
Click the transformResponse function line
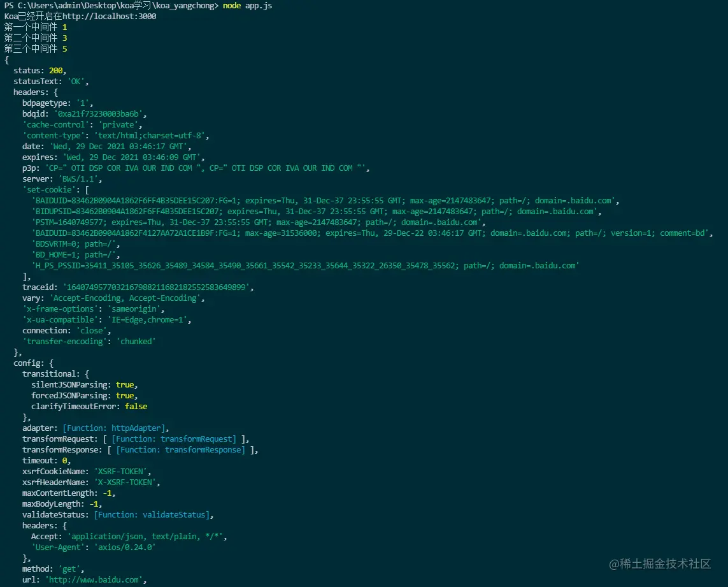click(x=140, y=450)
